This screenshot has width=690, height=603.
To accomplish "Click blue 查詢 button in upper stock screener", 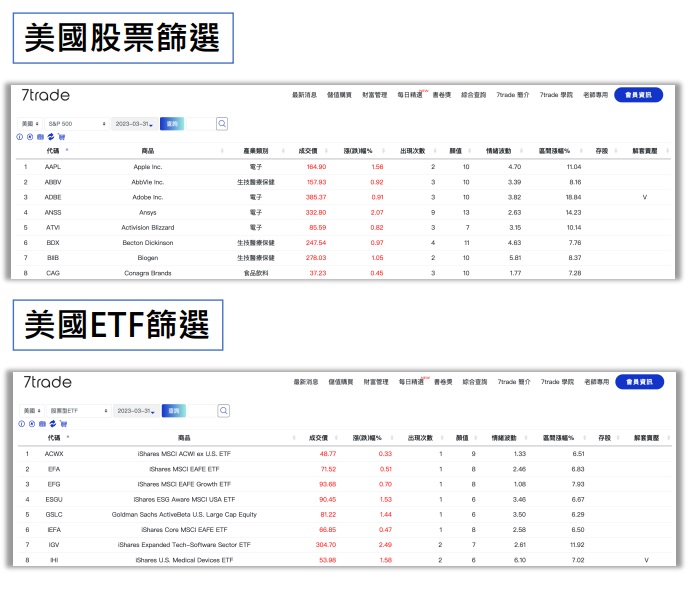I will (x=172, y=124).
